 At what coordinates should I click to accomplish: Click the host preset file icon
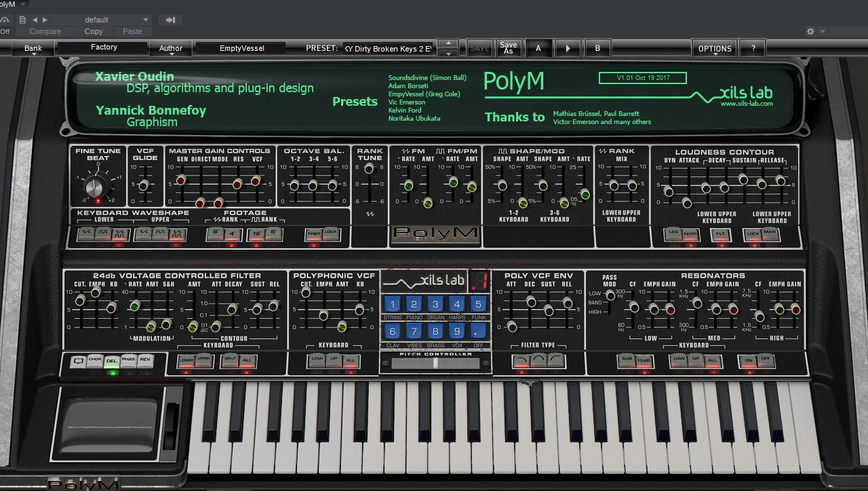[22, 20]
